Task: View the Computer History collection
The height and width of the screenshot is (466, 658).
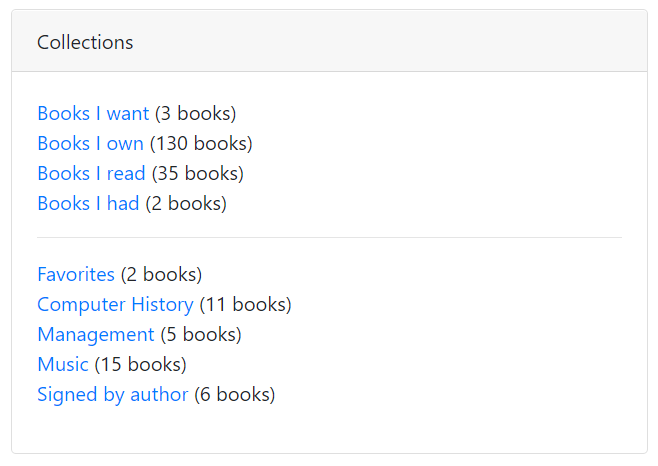Action: pos(115,304)
